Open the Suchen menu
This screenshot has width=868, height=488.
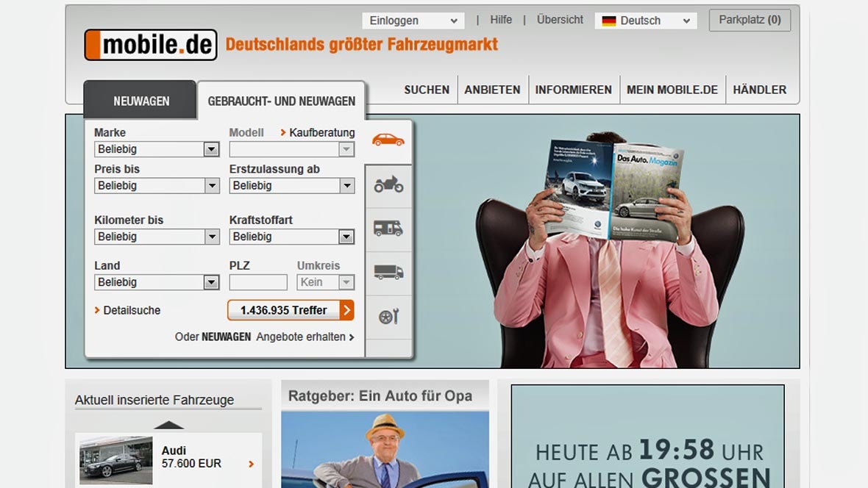coord(427,90)
